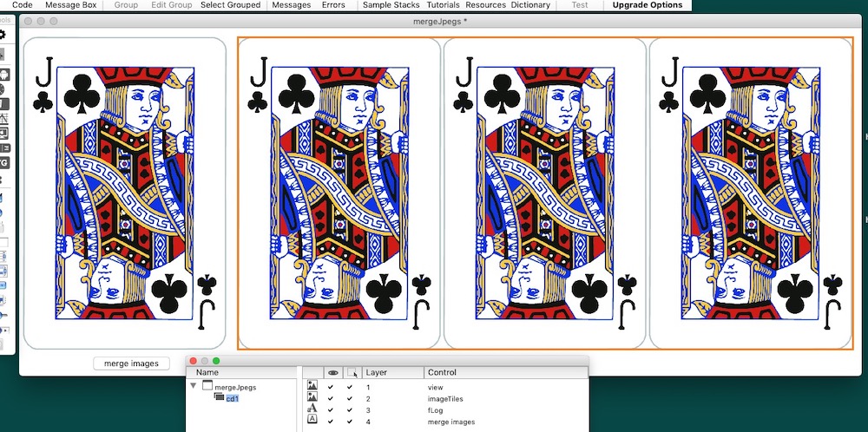Click the button icon for merge images layer
This screenshot has height=432, width=868.
click(x=312, y=421)
